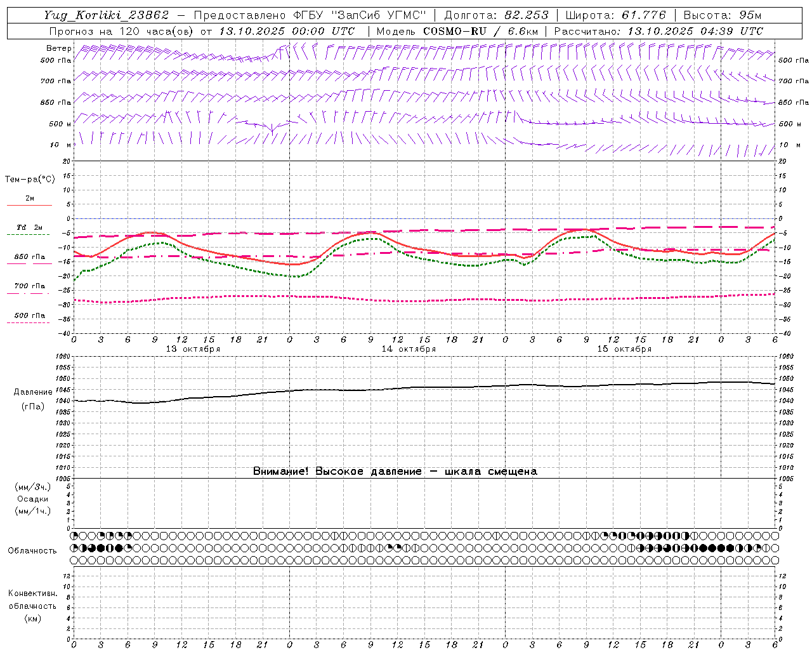Select the Облачность row label
The width and height of the screenshot is (812, 650).
pyautogui.click(x=32, y=550)
